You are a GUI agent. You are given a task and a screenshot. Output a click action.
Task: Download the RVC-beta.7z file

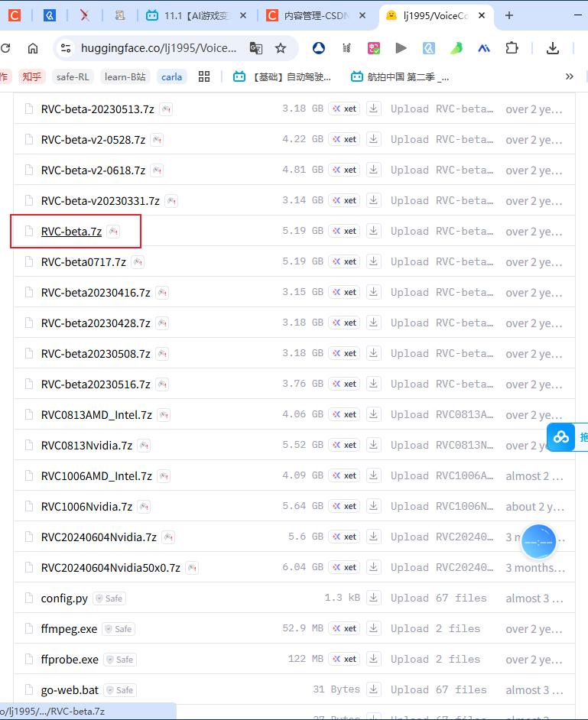click(x=373, y=231)
